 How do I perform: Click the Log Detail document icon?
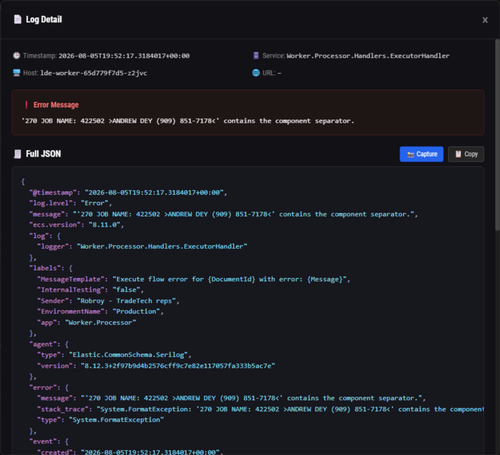tap(18, 19)
